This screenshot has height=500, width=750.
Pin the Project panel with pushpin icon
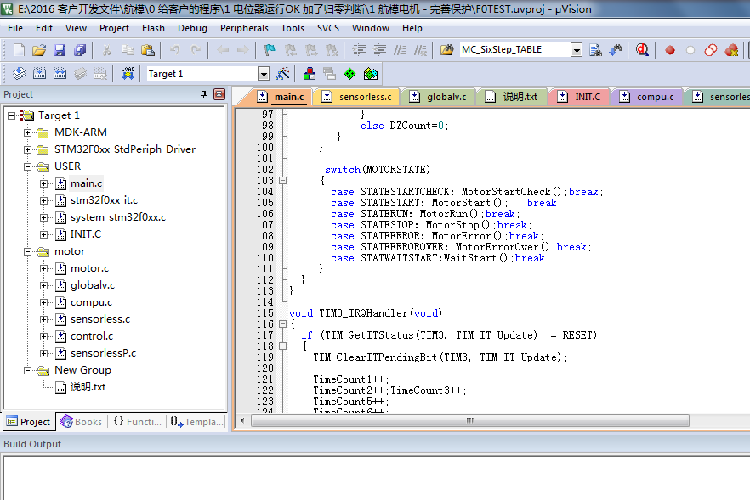coord(204,94)
